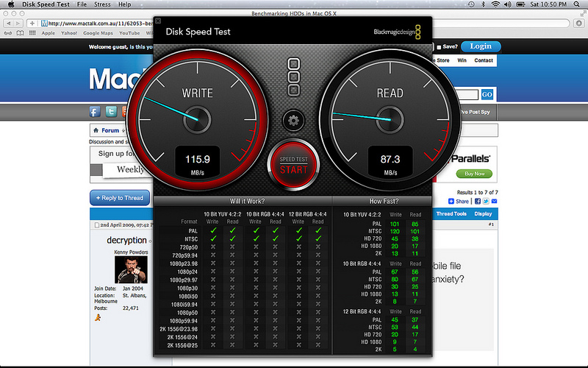Click the Win navigation link
Viewport: 588px width, 368px height.
tap(462, 60)
